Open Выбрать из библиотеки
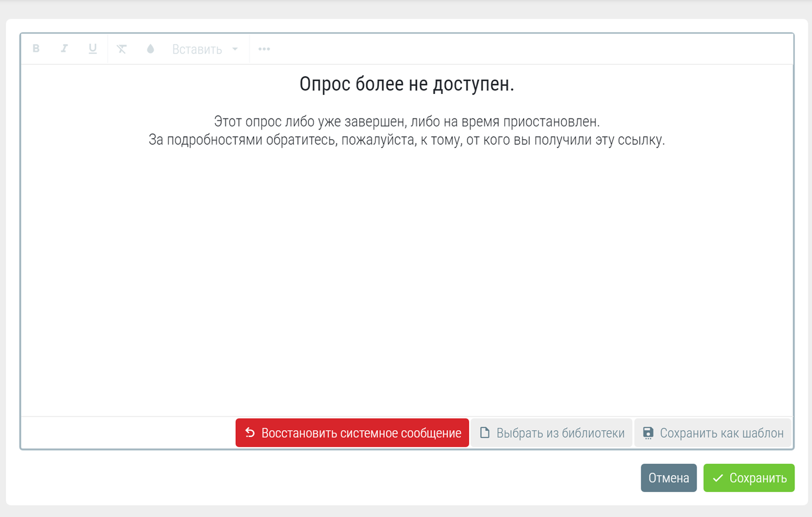 (x=552, y=433)
